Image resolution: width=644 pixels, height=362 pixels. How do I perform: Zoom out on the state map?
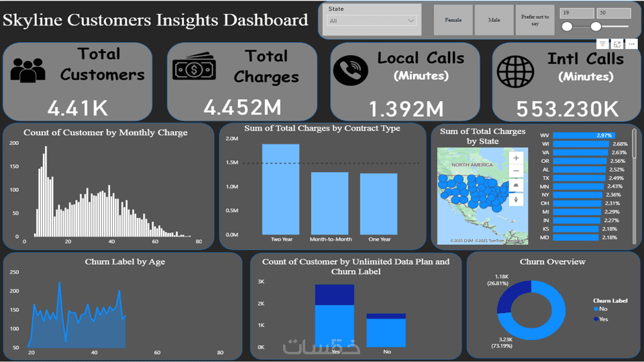pos(517,171)
